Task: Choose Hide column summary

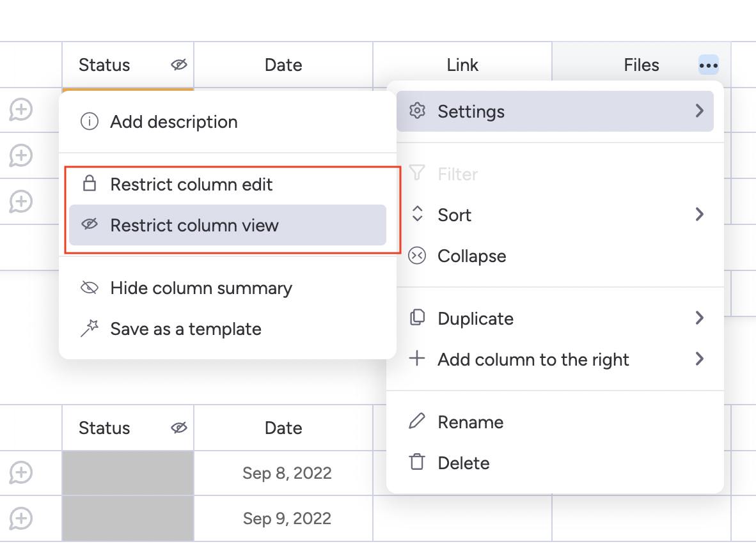Action: coord(201,288)
